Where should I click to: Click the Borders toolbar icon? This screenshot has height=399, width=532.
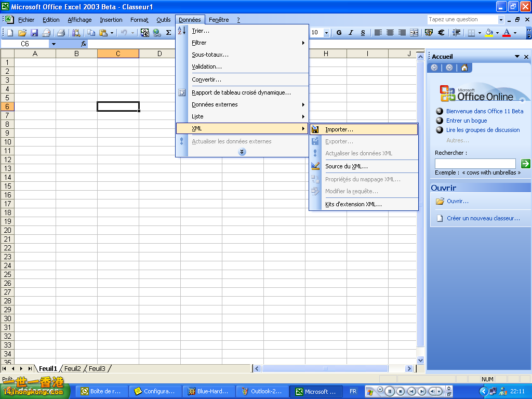471,33
